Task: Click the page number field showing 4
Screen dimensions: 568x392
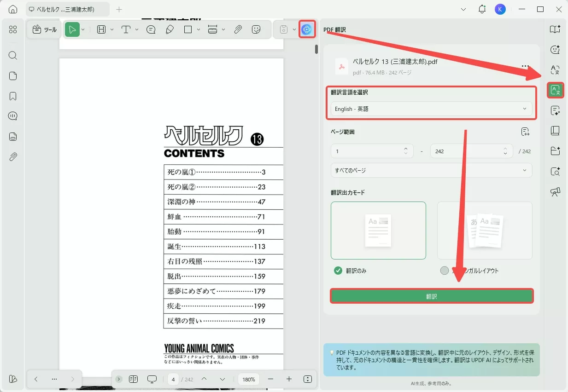Action: 173,379
